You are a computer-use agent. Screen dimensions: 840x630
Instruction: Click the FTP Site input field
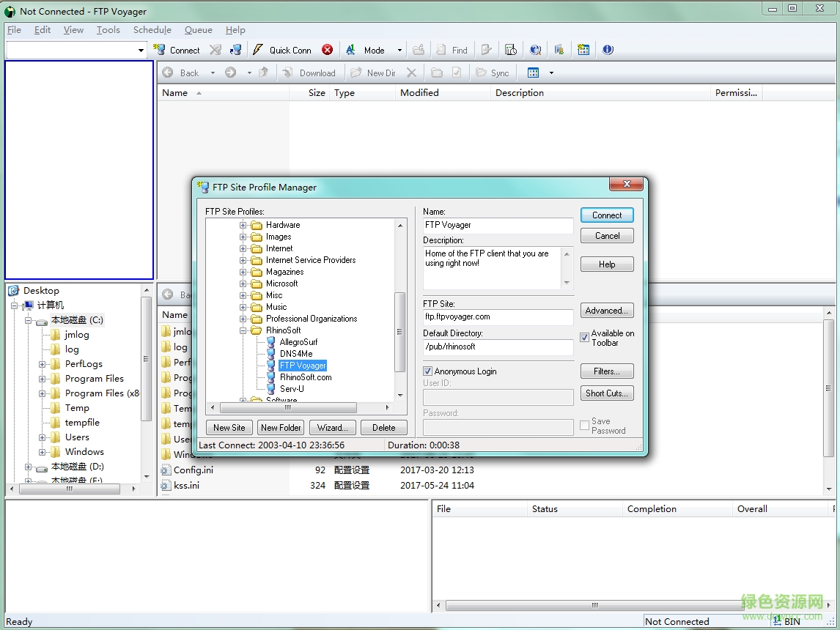click(x=498, y=317)
